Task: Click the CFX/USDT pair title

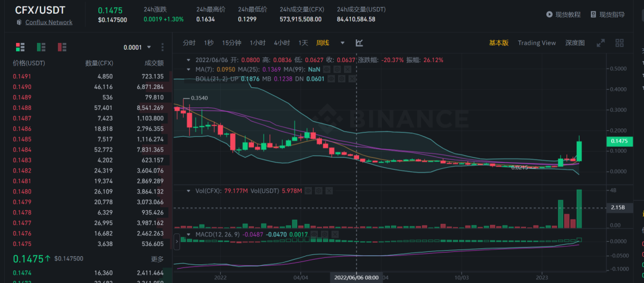Action: point(40,10)
